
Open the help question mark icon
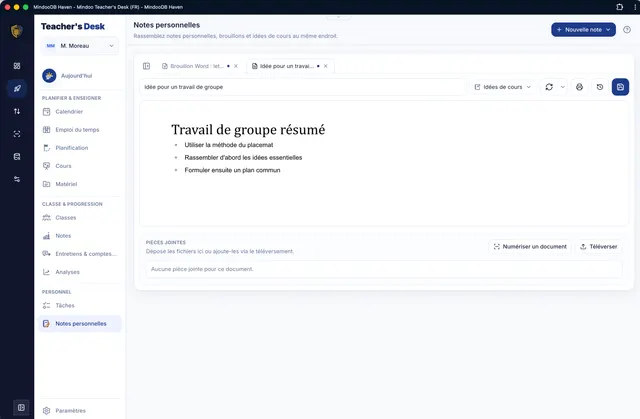coord(627,30)
